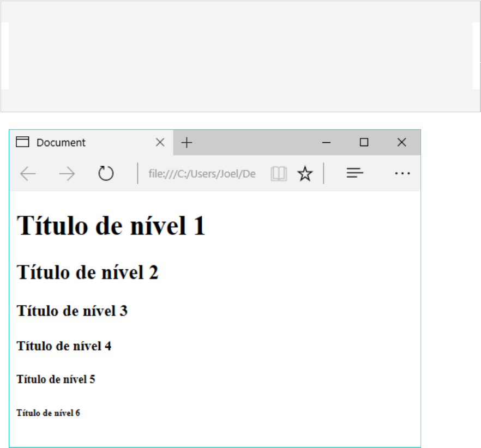Star this page to add a favorite
The image size is (481, 448).
click(305, 173)
